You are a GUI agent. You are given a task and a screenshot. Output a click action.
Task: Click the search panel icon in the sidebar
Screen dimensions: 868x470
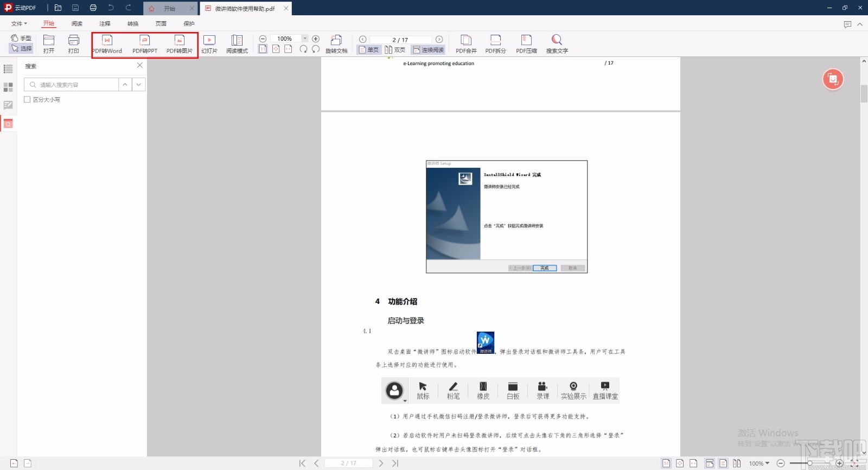point(8,124)
